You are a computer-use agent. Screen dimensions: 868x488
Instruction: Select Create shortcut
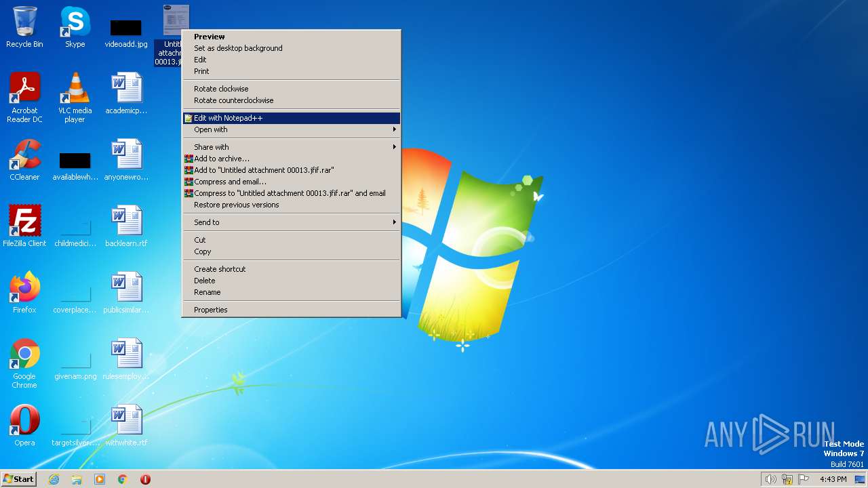click(292, 269)
